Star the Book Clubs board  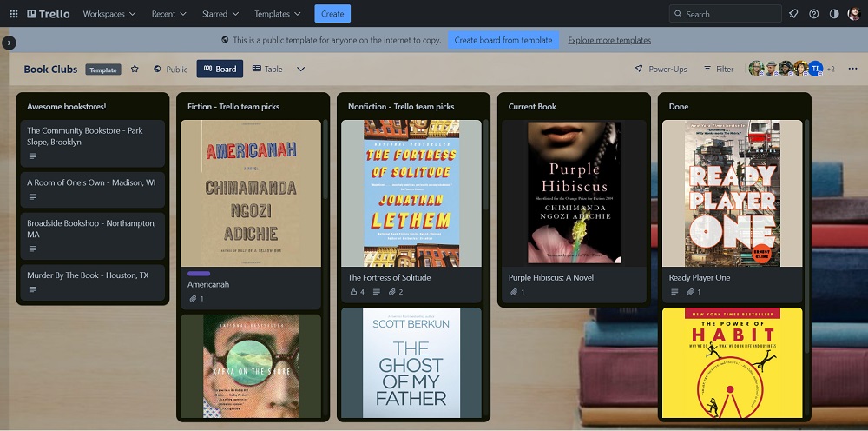[135, 69]
